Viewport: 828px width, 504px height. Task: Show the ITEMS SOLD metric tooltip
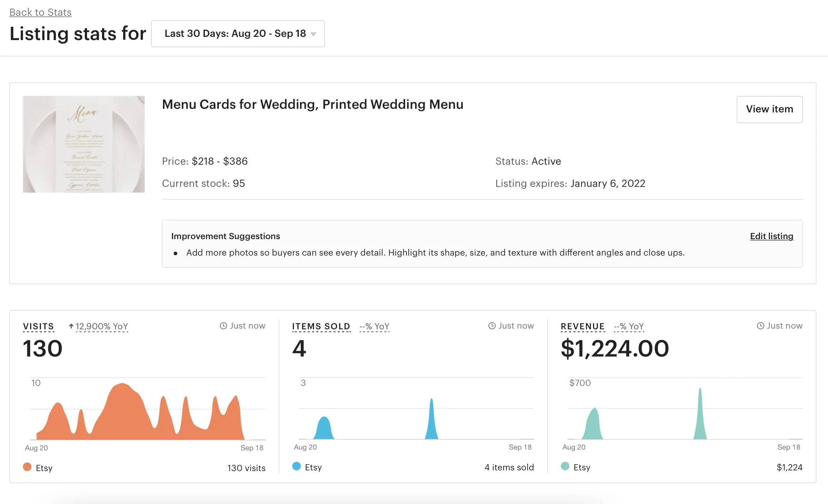click(x=321, y=326)
